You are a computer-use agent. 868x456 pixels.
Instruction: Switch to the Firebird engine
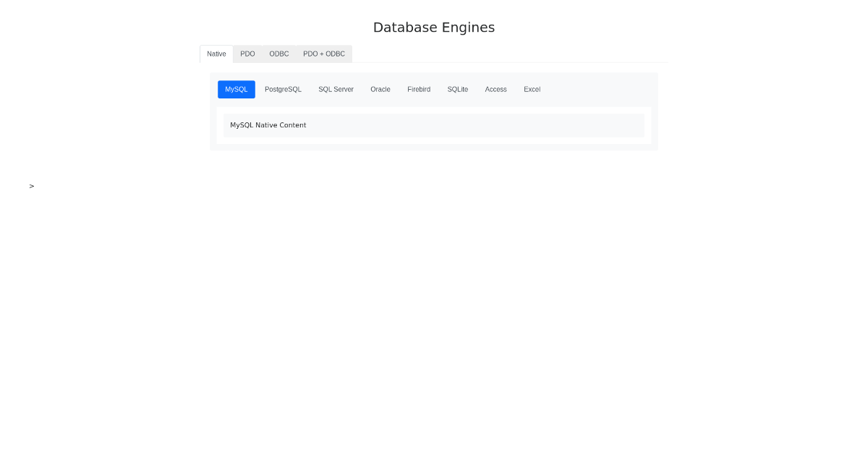pos(418,89)
